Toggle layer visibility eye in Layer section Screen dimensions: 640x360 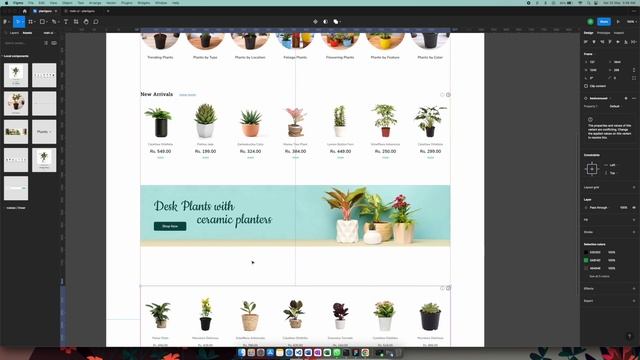[634, 208]
